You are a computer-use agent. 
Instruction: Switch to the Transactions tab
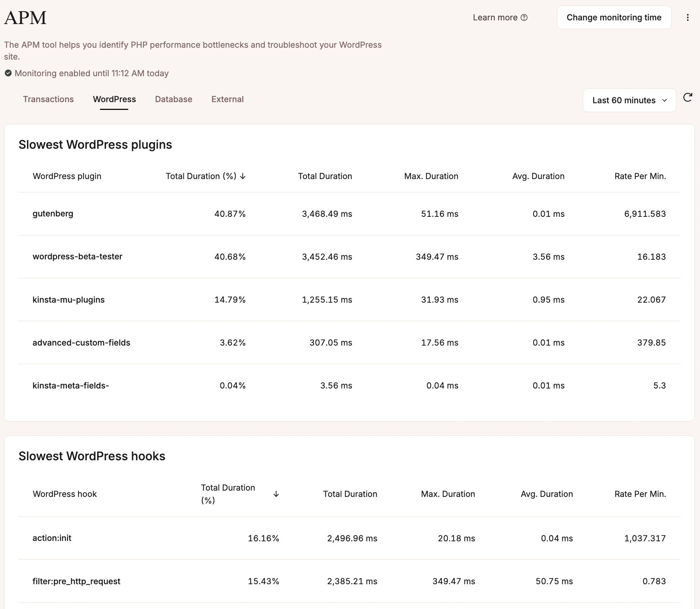[48, 99]
